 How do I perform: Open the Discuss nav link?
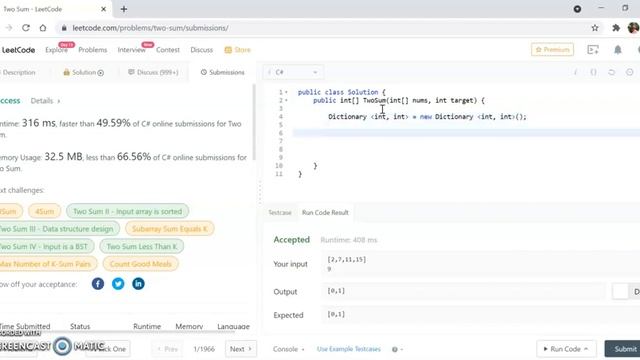click(x=202, y=50)
